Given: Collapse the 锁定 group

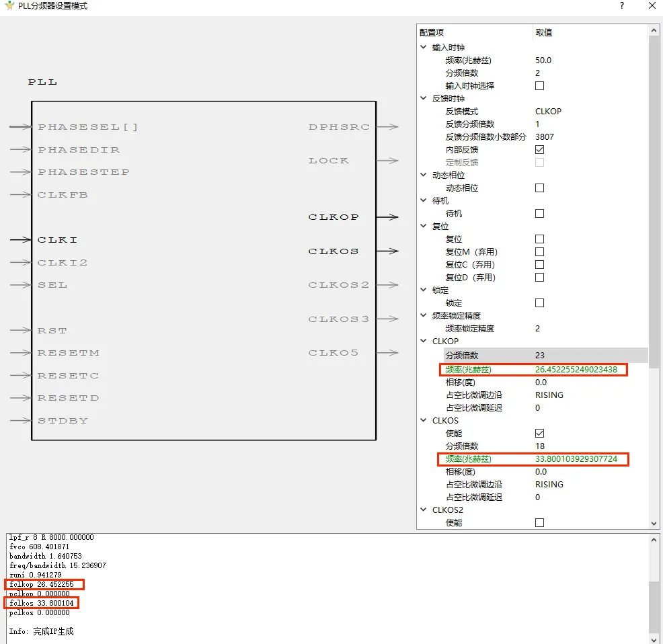Looking at the screenshot, I should pyautogui.click(x=423, y=290).
